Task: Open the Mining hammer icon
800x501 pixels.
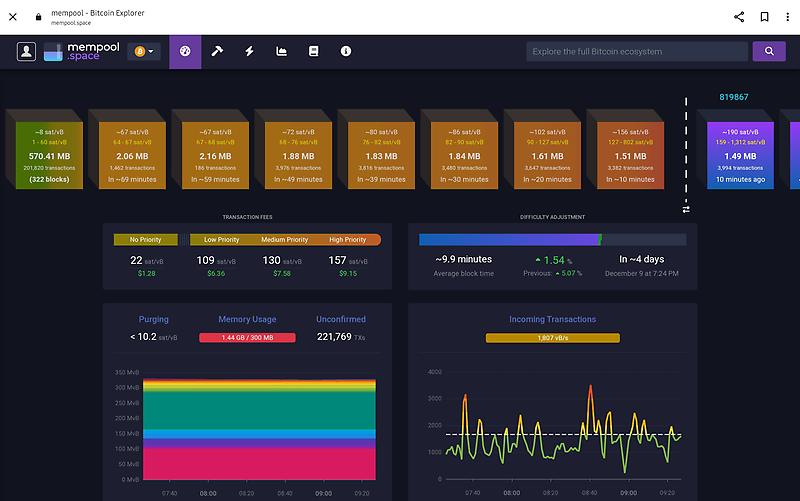Action: (217, 51)
